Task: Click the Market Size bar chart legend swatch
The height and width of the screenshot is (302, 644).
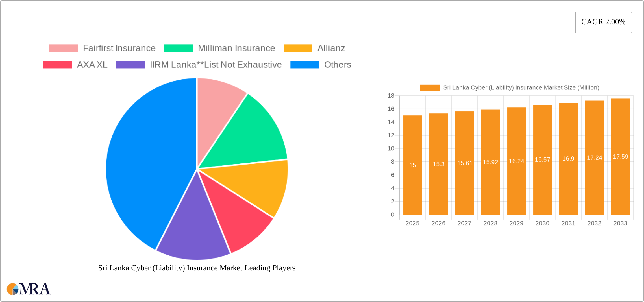Action: tap(430, 87)
